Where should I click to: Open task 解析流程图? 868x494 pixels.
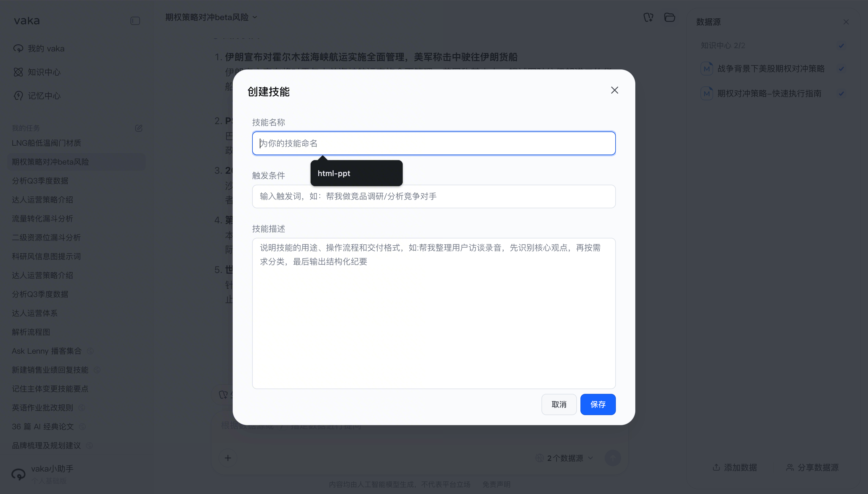(x=31, y=332)
